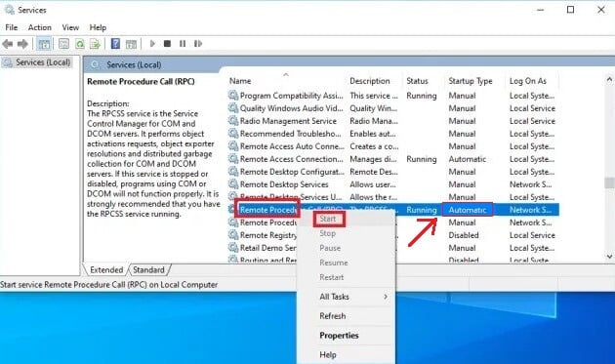Select Services (Local) tree node
615x364 pixels.
[x=43, y=62]
